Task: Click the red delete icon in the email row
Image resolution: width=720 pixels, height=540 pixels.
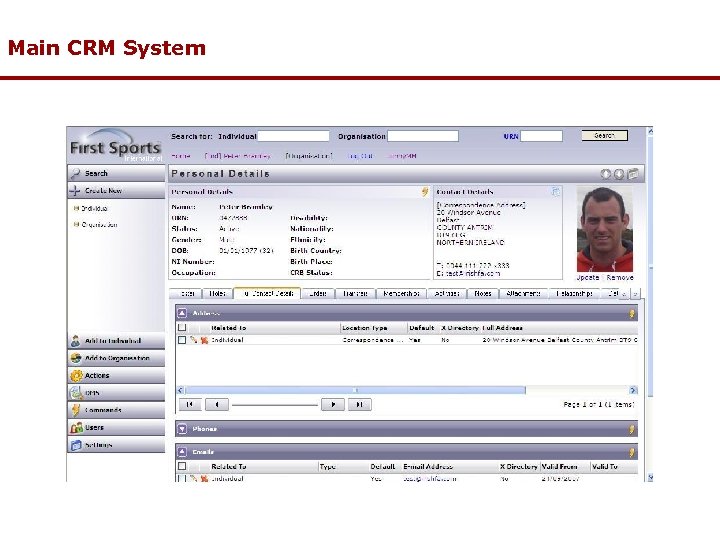Action: tap(204, 478)
